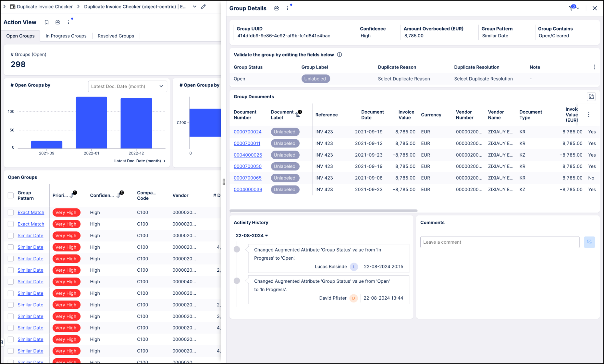Click the 2022-01 bar in the chart
The width and height of the screenshot is (604, 364).
tap(91, 123)
